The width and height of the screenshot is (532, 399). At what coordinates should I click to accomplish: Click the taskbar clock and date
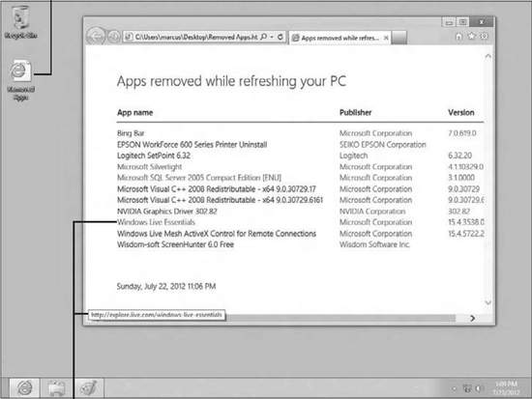[x=506, y=387]
